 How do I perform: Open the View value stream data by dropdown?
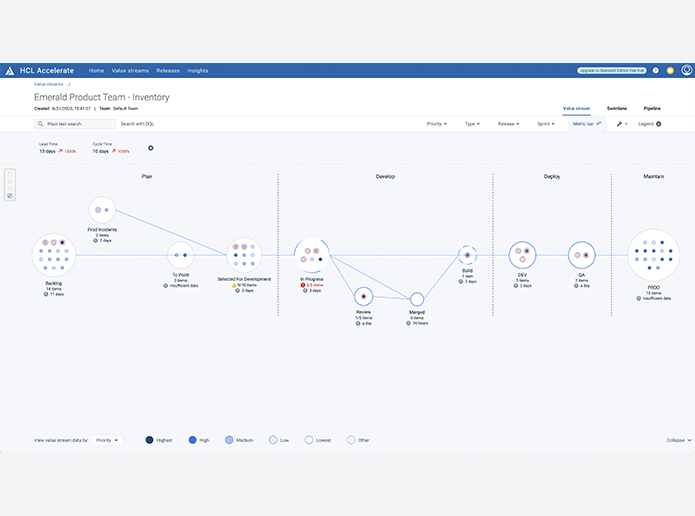click(x=107, y=440)
